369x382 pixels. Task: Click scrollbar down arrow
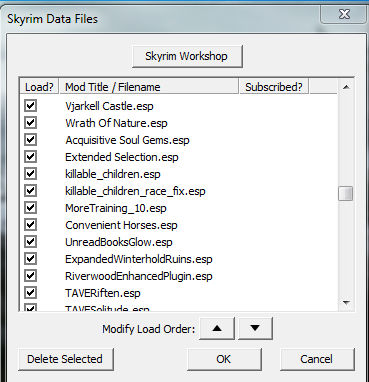(x=346, y=303)
